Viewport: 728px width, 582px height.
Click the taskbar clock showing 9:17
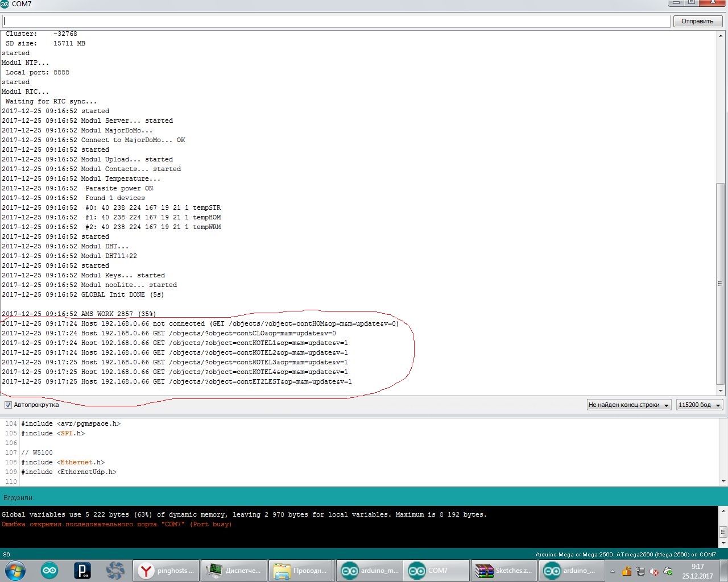(697, 571)
